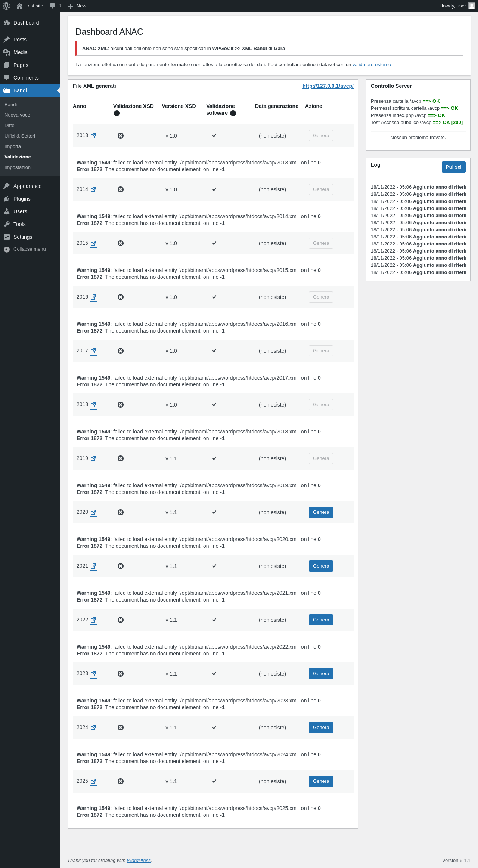Click the New plus icon
The image size is (478, 868).
71,6
